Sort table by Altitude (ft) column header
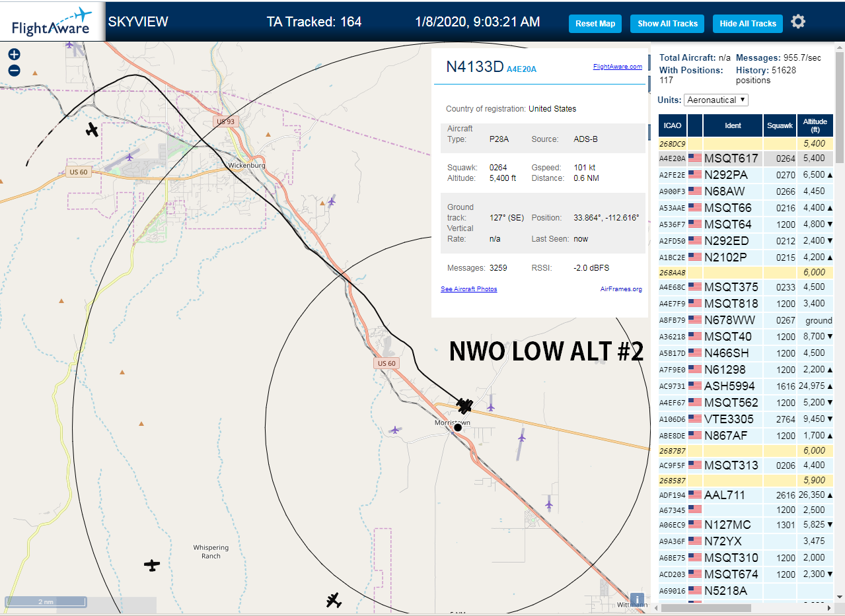Screen dimensions: 845x616 click(815, 125)
